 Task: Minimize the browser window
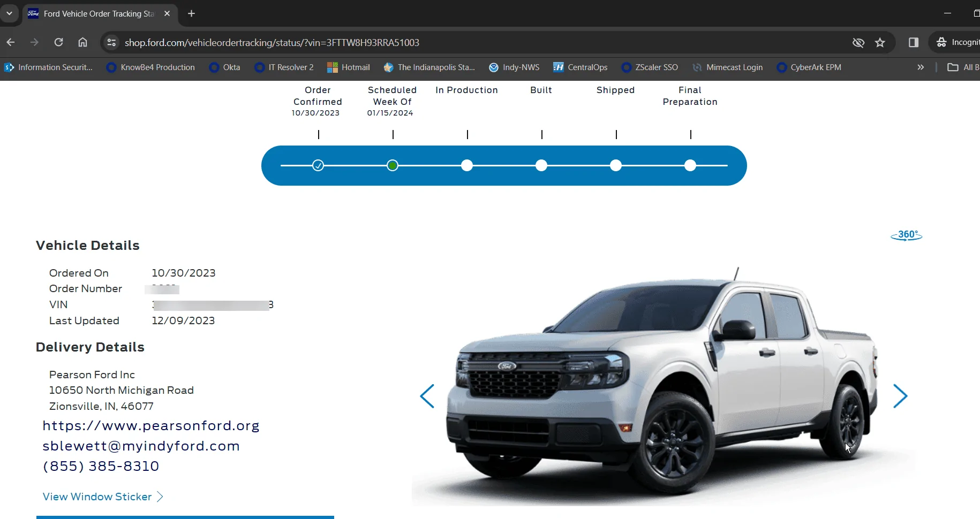coord(947,13)
